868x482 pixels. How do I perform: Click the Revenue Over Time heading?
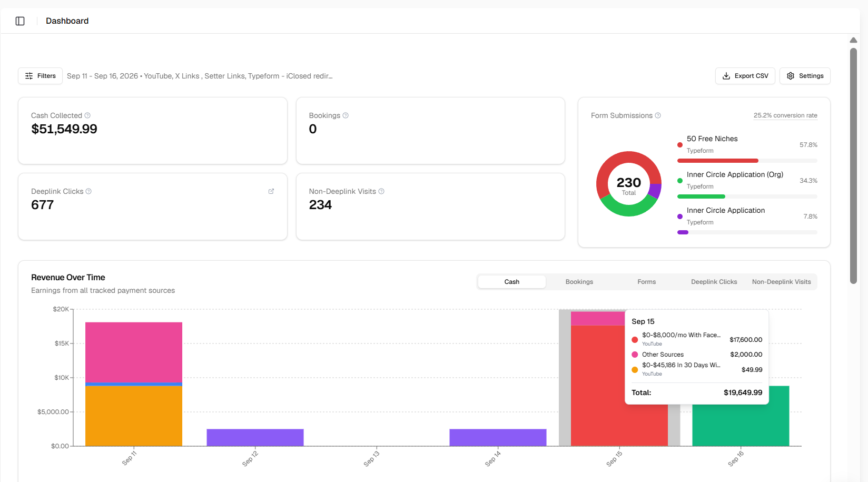click(x=68, y=278)
